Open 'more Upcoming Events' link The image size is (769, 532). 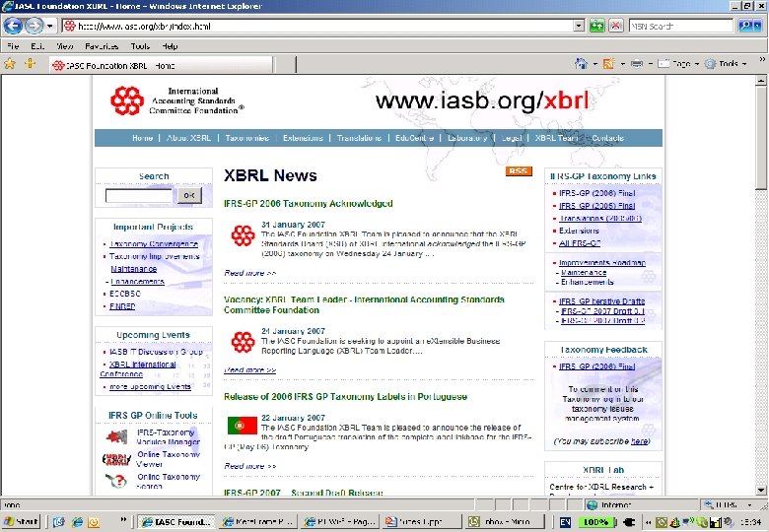[150, 387]
